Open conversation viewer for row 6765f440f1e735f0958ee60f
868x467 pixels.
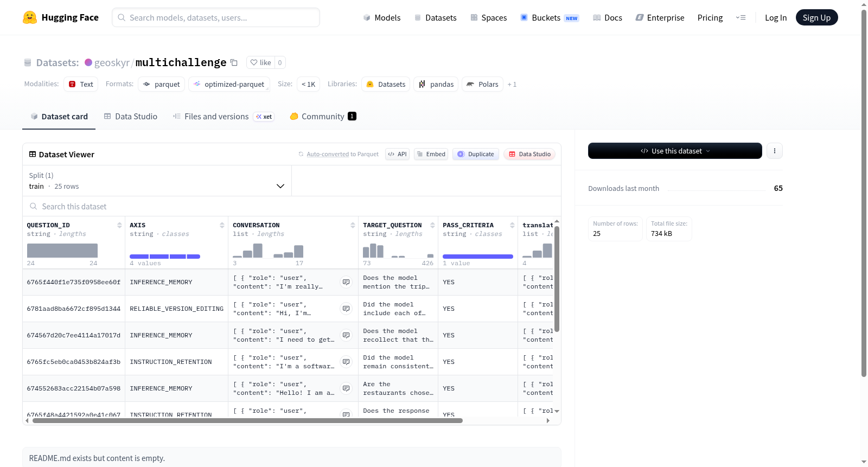click(x=346, y=282)
